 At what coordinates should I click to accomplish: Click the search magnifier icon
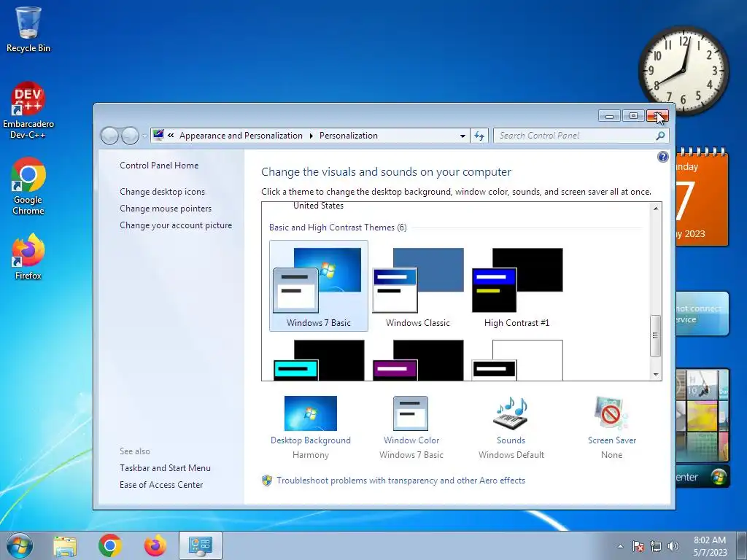(660, 136)
